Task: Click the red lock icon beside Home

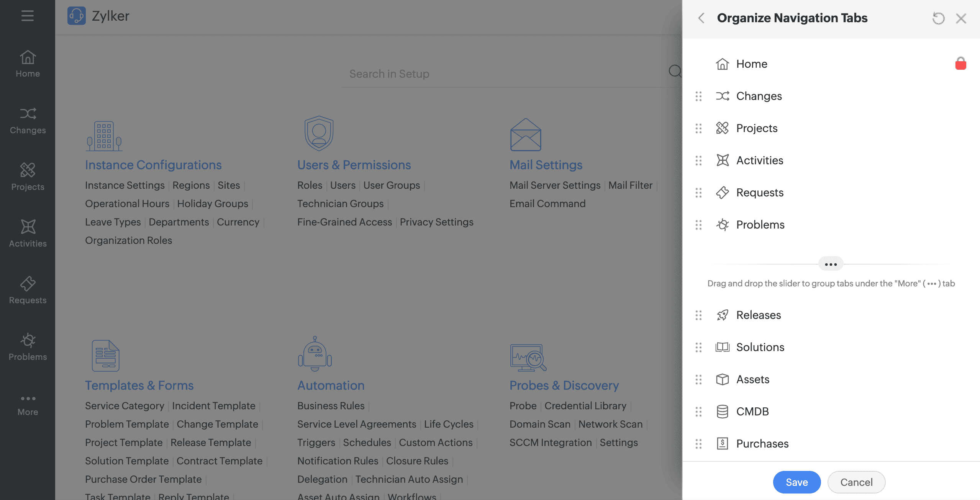Action: [x=960, y=64]
